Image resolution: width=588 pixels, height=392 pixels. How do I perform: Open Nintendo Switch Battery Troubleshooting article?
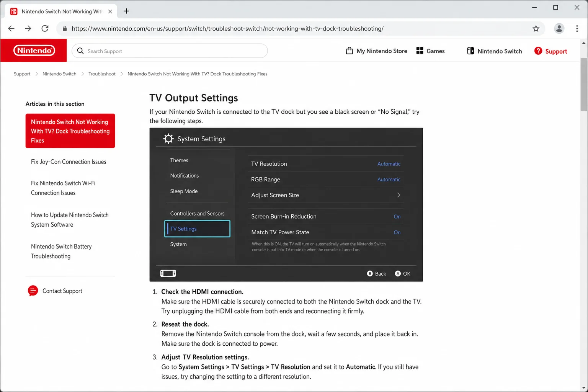tap(61, 251)
